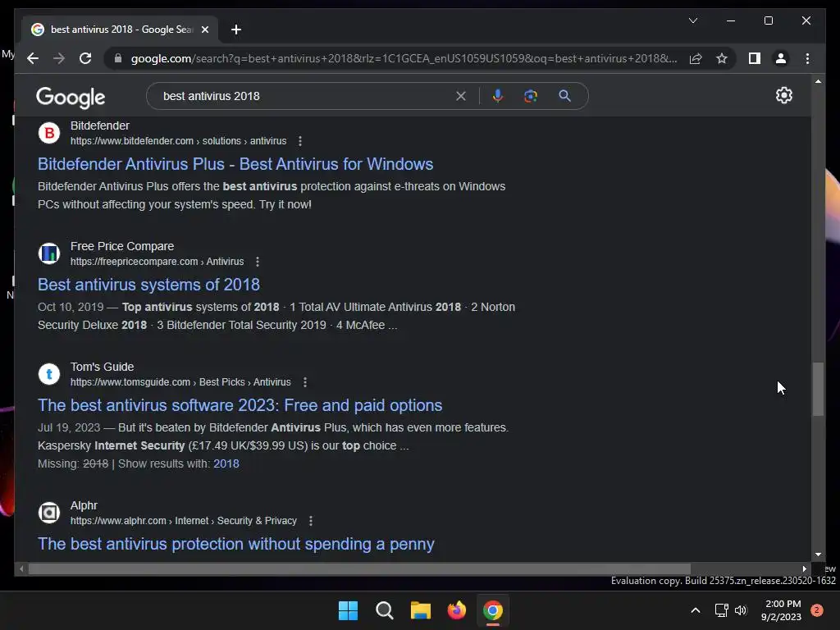Screen dimensions: 840x630
Task: Click the horizontal scrollbar thumb
Action: (x=359, y=569)
